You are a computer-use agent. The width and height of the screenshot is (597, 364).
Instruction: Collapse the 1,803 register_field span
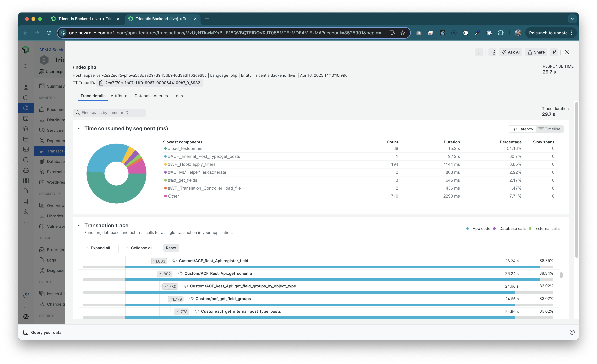(x=159, y=261)
